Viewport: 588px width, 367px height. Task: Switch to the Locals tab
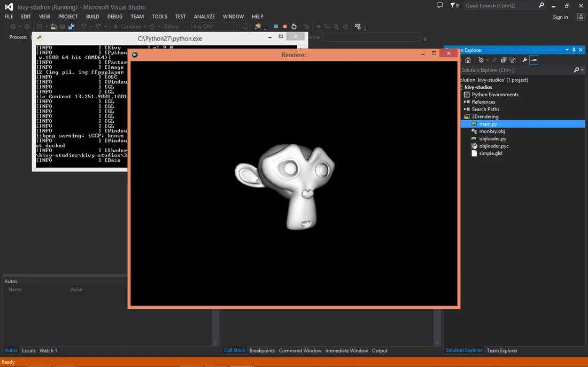(28, 350)
